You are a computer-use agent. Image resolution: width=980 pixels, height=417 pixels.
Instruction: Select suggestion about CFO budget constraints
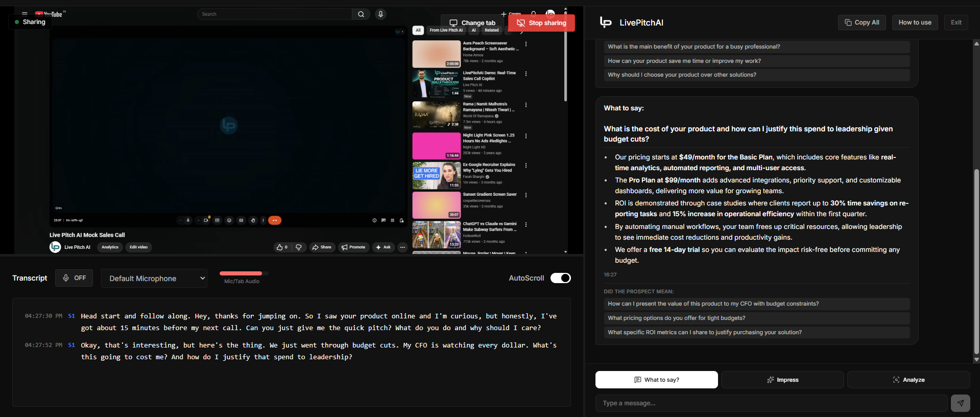coord(757,304)
